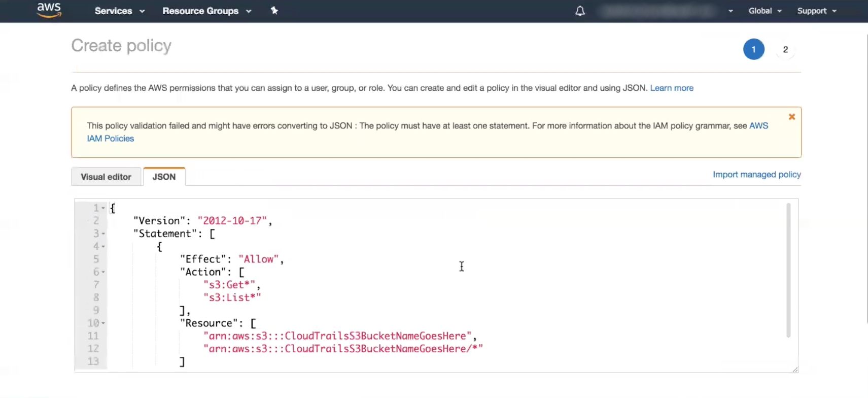The height and width of the screenshot is (398, 868).
Task: Click the "Statement" key in editor
Action: point(165,234)
